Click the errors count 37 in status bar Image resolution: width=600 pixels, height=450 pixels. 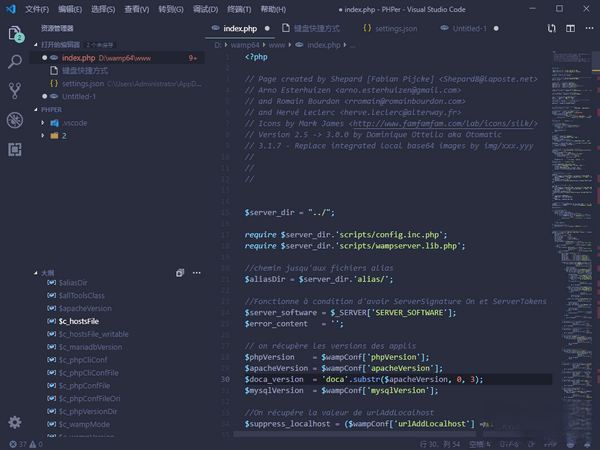(x=18, y=444)
